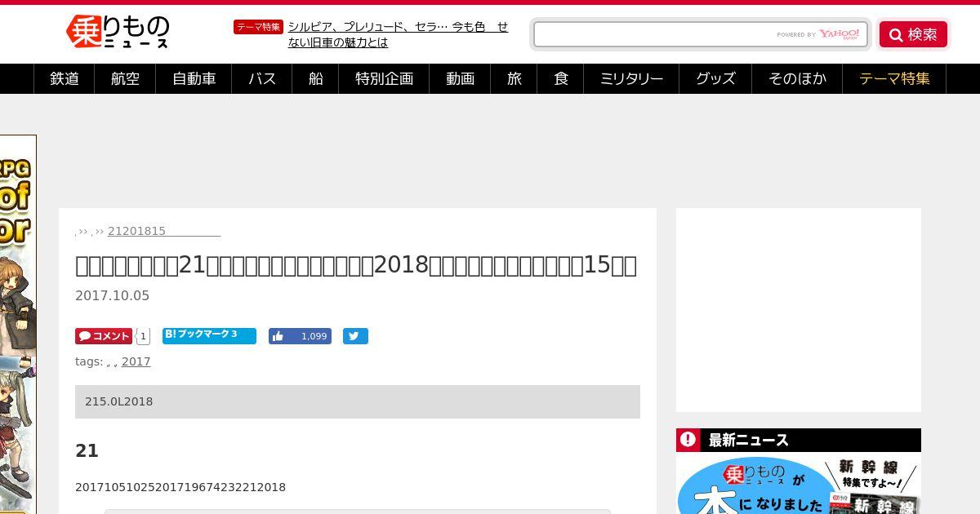The image size is (980, 514).
Task: Click the B! ブックマーク Hatena button
Action: tap(209, 335)
